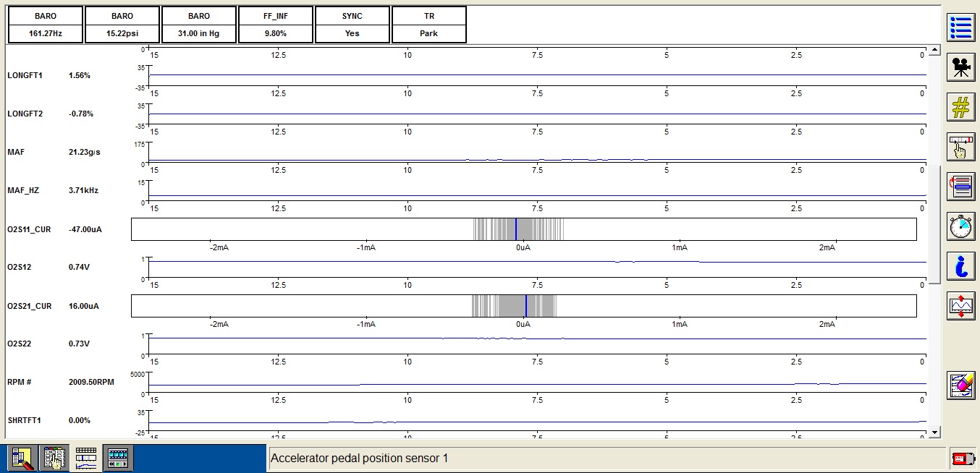This screenshot has height=473, width=980.
Task: Click the 0.74V O2S12 value
Action: 78,268
